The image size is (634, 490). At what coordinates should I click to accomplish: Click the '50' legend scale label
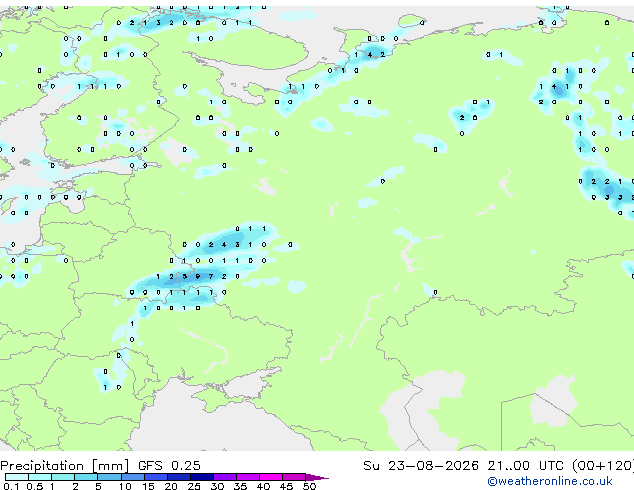309,486
